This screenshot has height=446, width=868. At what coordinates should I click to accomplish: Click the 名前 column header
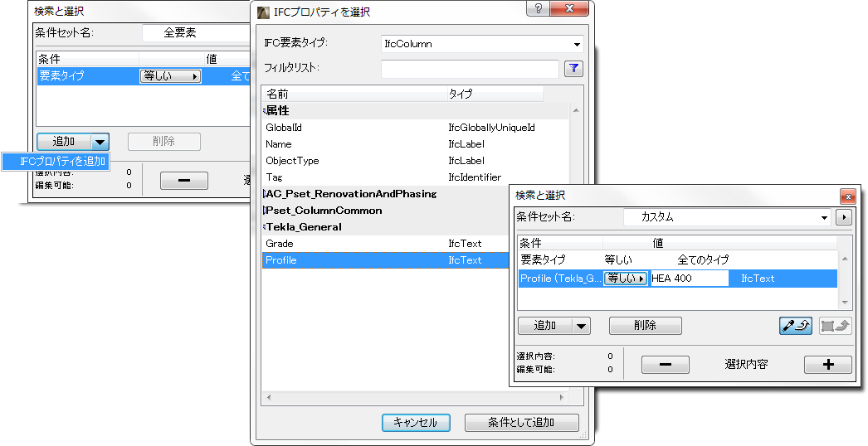click(x=354, y=95)
